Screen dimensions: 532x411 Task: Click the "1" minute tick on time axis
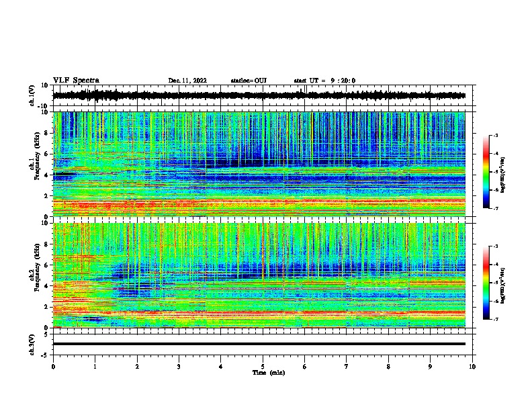pos(95,367)
